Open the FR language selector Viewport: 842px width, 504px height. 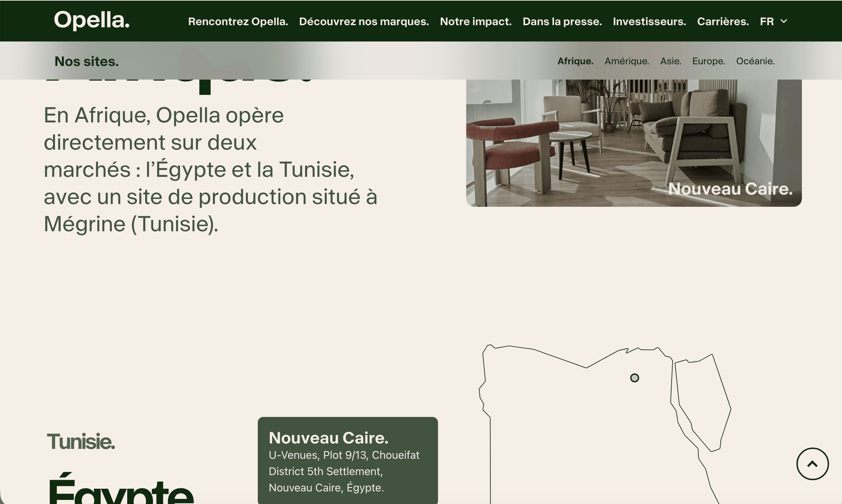(x=767, y=21)
